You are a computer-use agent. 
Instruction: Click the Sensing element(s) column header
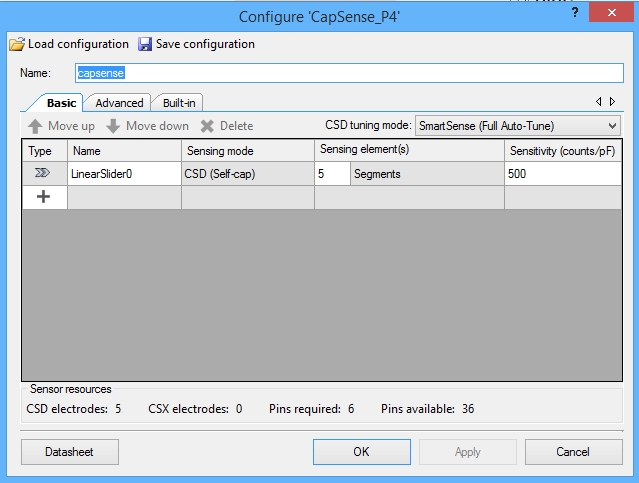click(409, 151)
